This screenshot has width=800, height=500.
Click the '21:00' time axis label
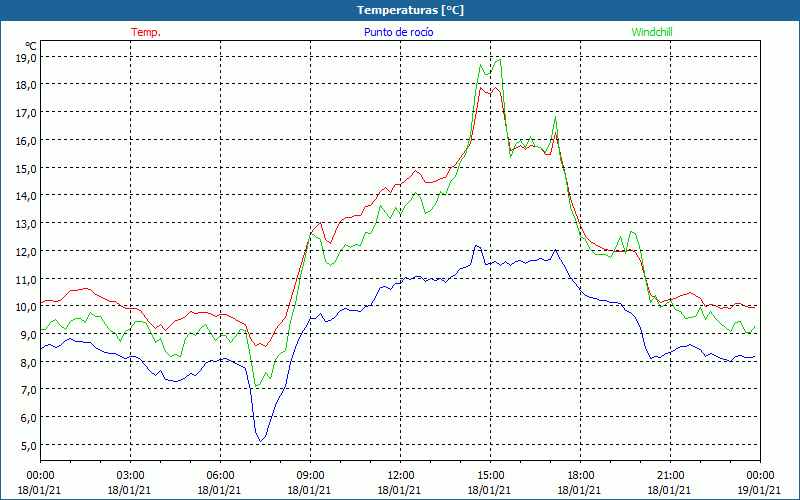coord(670,476)
